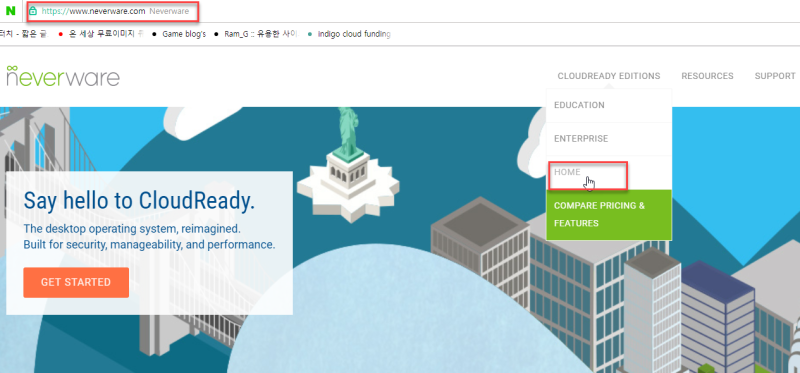Open the CloudReady Editions menu
The height and width of the screenshot is (373, 800).
coord(609,76)
